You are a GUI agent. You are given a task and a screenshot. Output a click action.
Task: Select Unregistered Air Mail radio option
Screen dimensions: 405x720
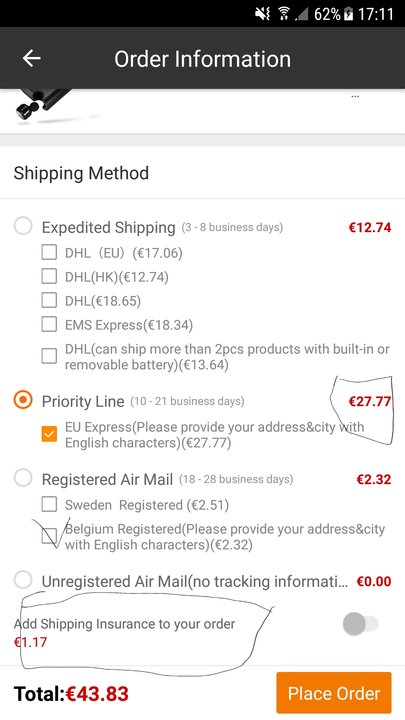[23, 580]
